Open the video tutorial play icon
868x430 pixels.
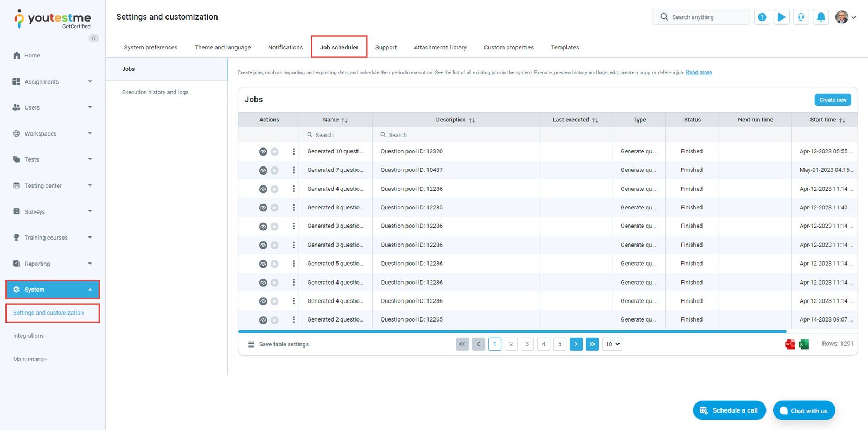[781, 17]
